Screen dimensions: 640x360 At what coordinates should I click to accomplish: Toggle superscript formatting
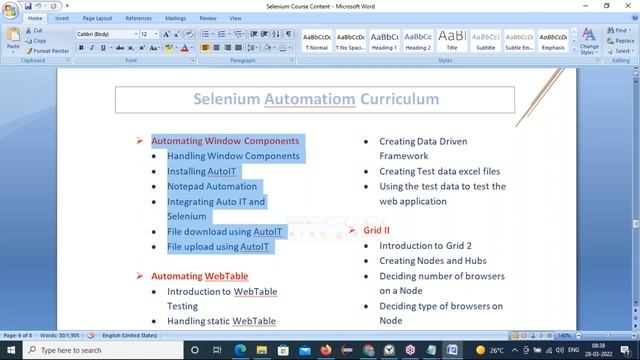point(142,48)
